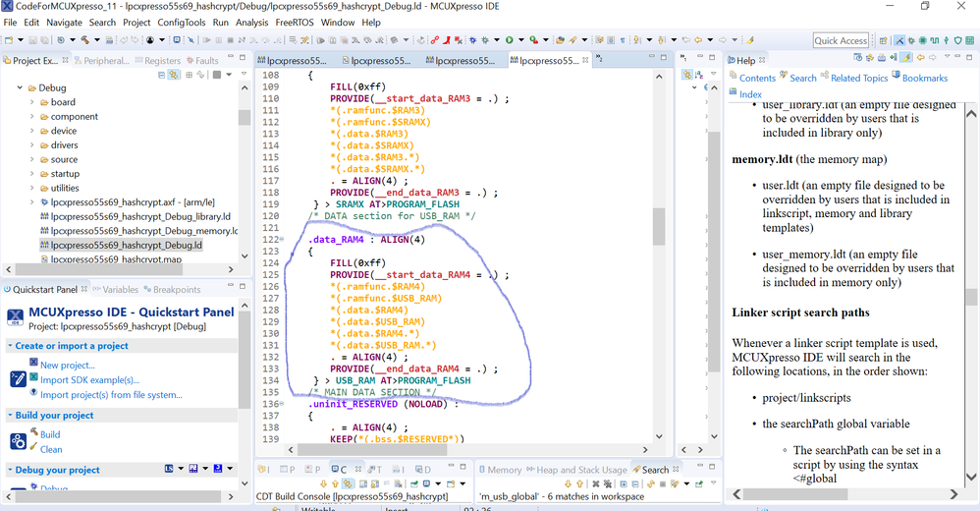
Task: Expand the drivers folder
Action: [31, 145]
